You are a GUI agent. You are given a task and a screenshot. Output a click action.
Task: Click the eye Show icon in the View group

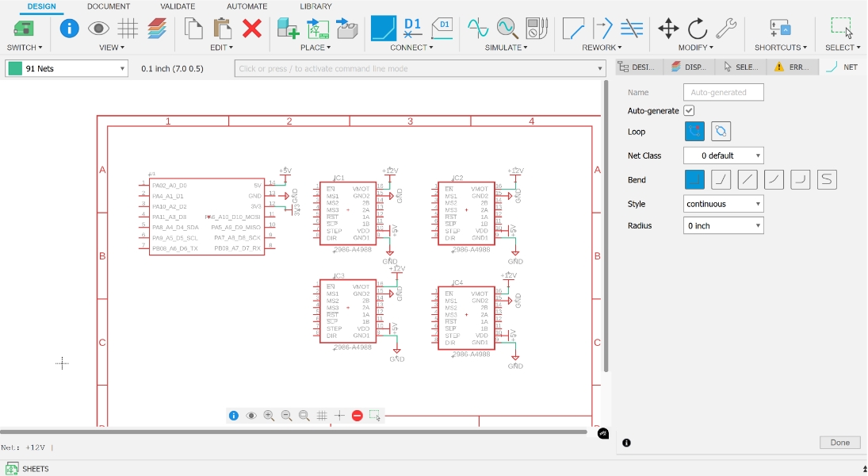pos(98,29)
